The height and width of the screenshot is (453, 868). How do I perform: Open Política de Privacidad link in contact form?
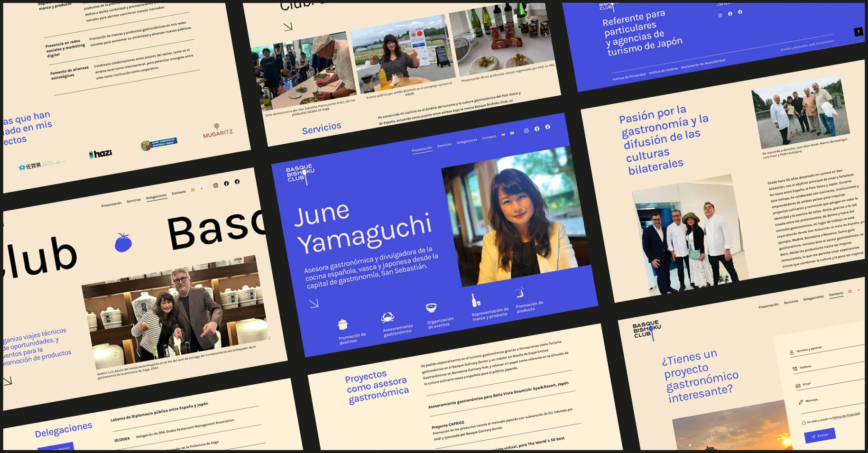tap(846, 416)
